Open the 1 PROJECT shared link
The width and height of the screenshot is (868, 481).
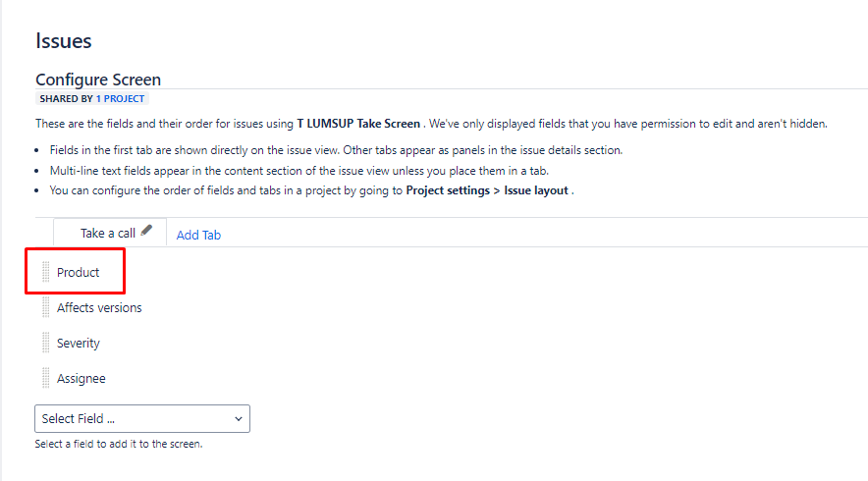tap(120, 98)
